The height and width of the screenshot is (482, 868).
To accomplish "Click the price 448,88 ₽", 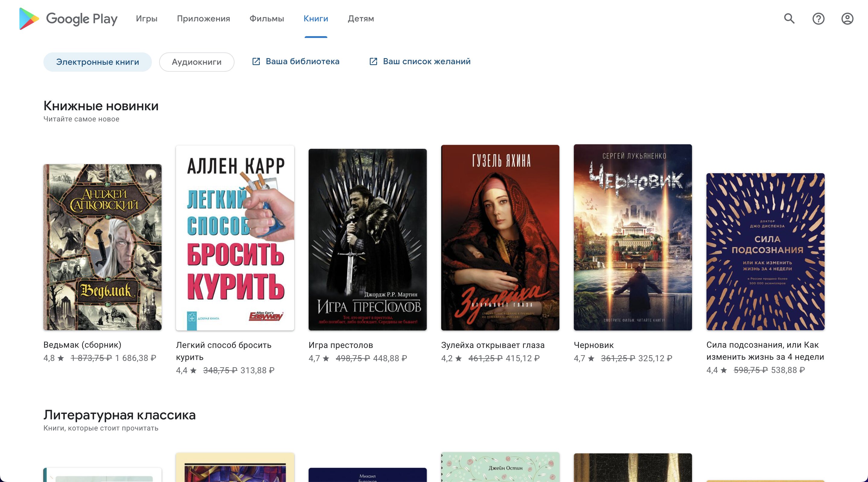I will pos(390,358).
